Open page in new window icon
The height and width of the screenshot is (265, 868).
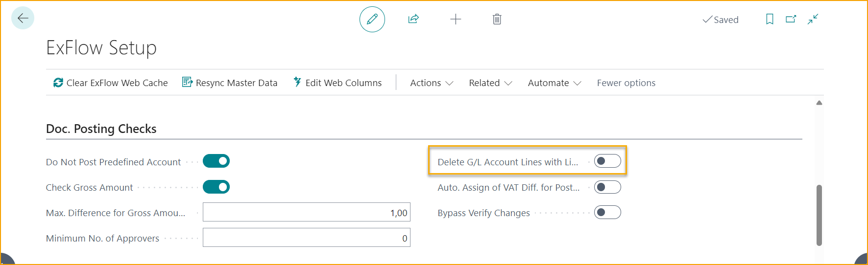coord(791,19)
